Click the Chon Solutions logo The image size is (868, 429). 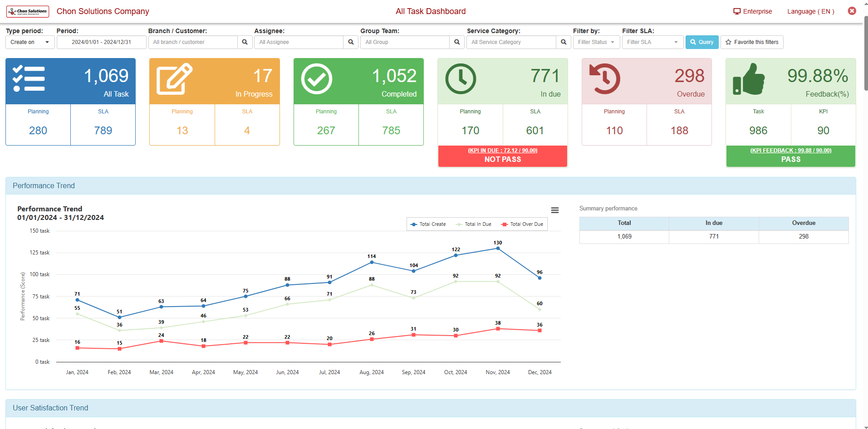point(28,11)
